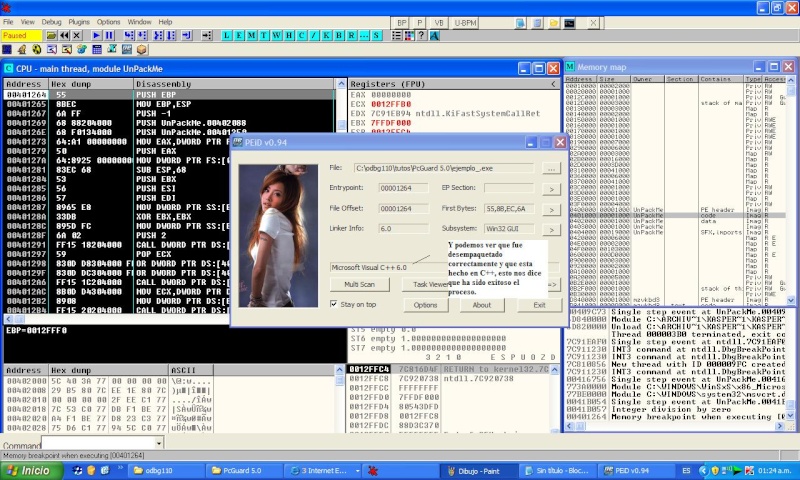Image resolution: width=800 pixels, height=480 pixels.
Task: Click the Entrypoint field in PEiD
Action: click(404, 188)
